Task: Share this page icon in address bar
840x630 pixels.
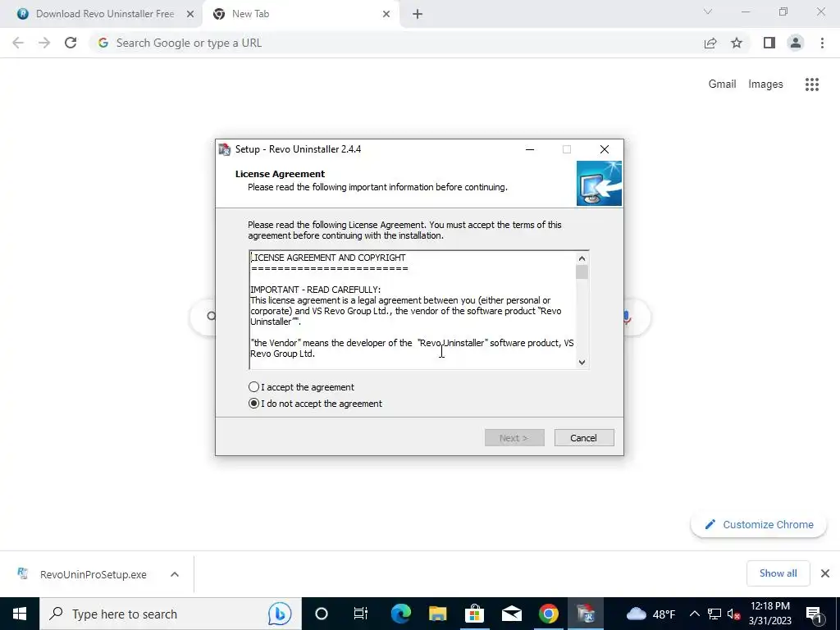Action: pyautogui.click(x=710, y=43)
